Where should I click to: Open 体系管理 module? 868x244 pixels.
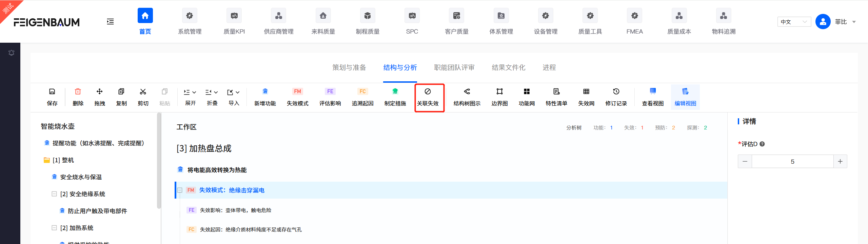(x=501, y=22)
